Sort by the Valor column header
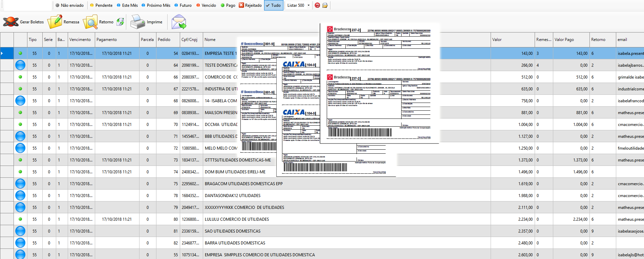 click(x=513, y=40)
